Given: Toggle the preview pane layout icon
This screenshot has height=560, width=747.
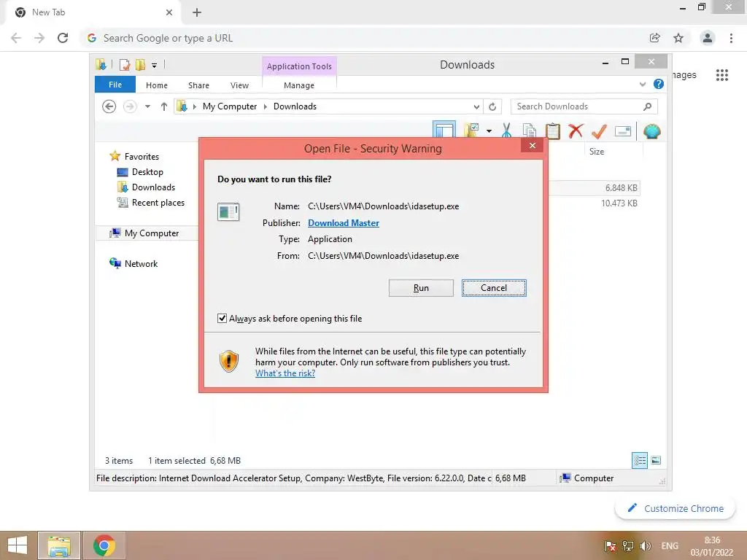Looking at the screenshot, I should pos(444,131).
